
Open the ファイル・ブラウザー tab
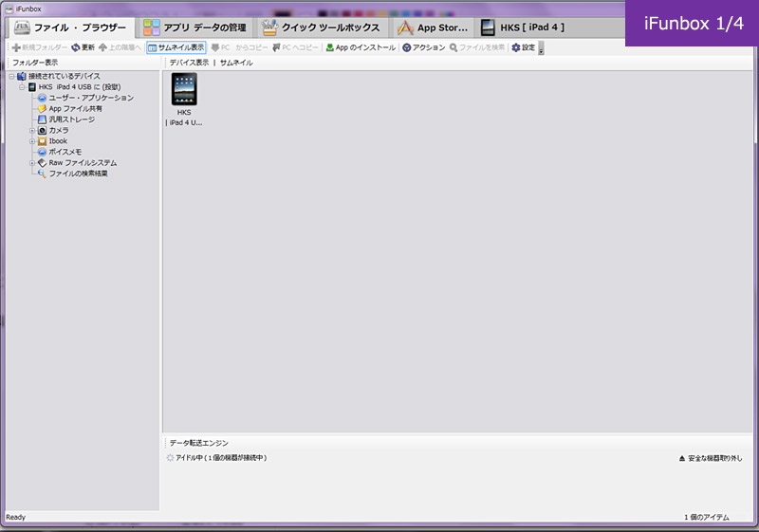tap(70, 28)
